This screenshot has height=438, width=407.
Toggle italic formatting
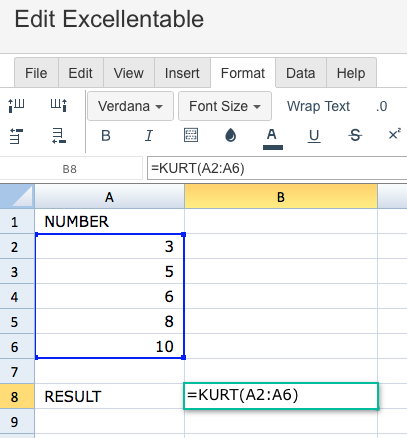point(149,136)
